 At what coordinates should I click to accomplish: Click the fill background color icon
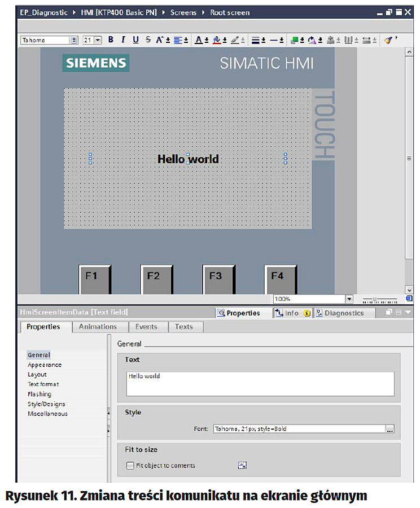[x=217, y=40]
